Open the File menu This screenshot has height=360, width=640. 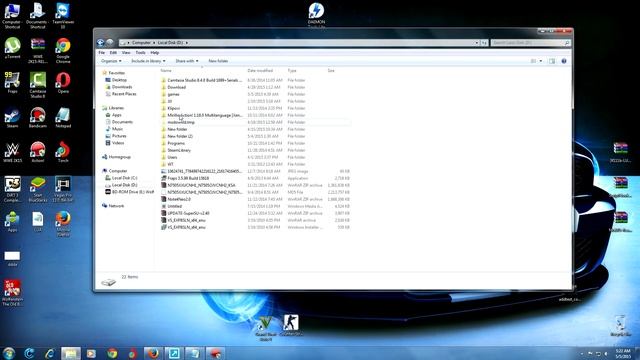[102, 53]
